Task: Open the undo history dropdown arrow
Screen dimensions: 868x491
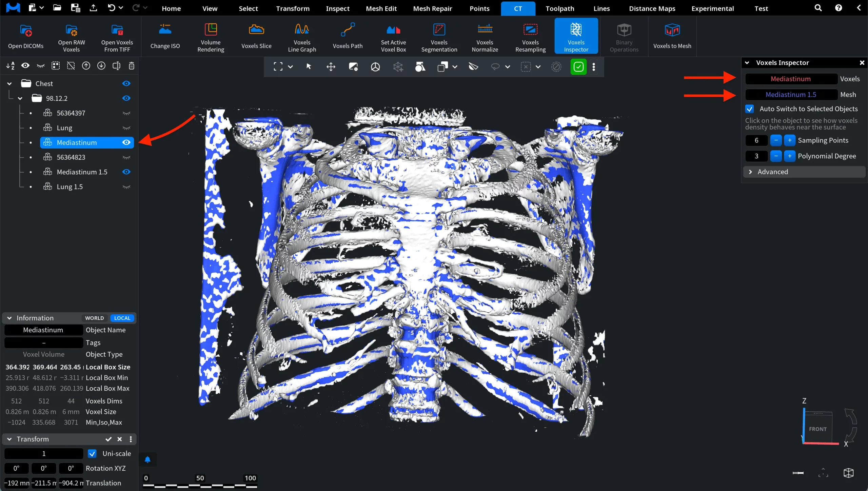Action: pos(121,8)
